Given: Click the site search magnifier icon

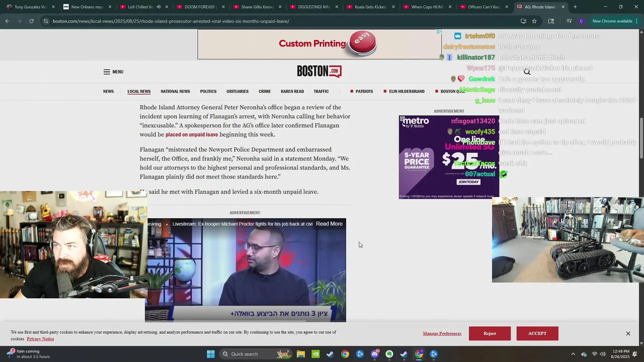Looking at the screenshot, I should pos(527,72).
